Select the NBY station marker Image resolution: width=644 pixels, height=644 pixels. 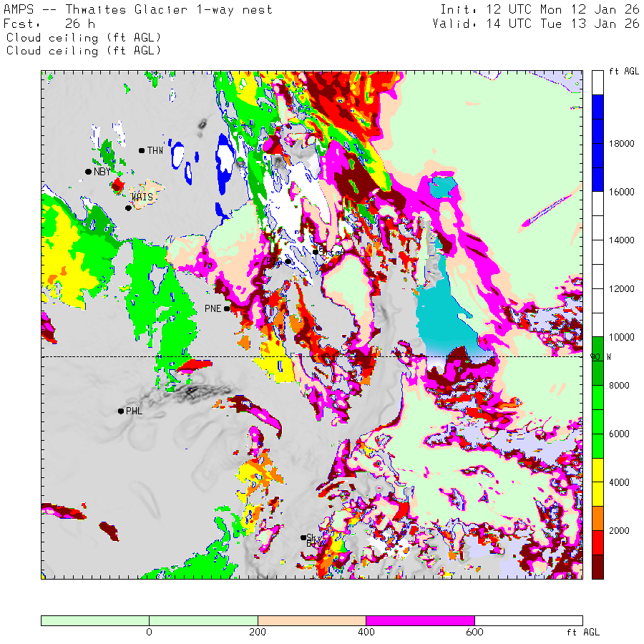[x=88, y=172]
